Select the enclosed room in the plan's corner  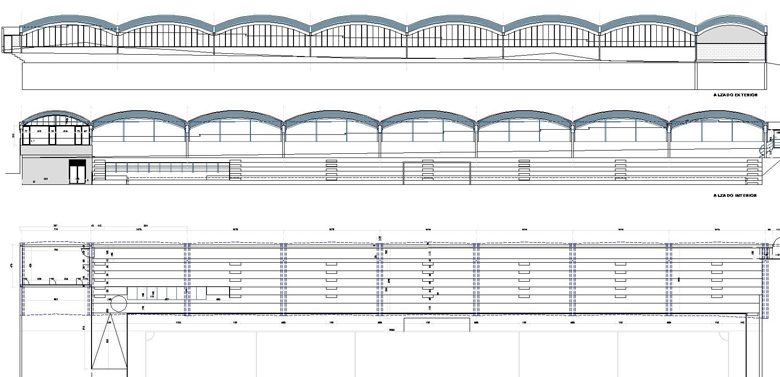point(54,265)
